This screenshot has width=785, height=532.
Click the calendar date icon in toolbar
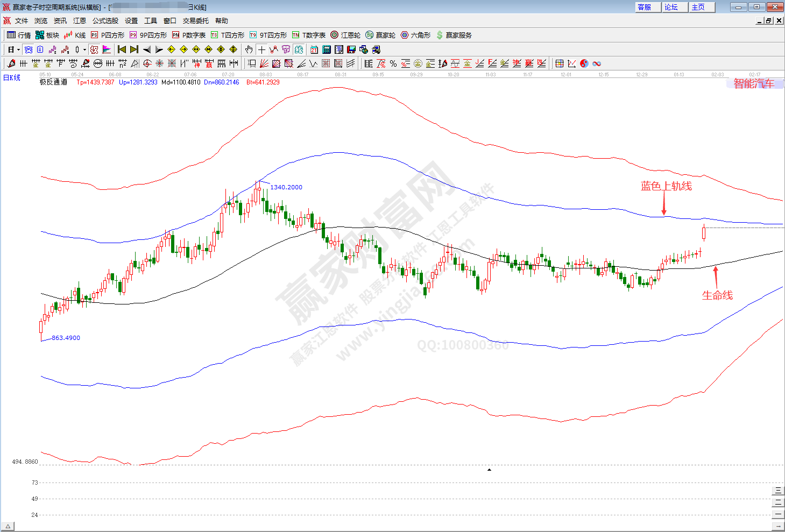(x=314, y=49)
